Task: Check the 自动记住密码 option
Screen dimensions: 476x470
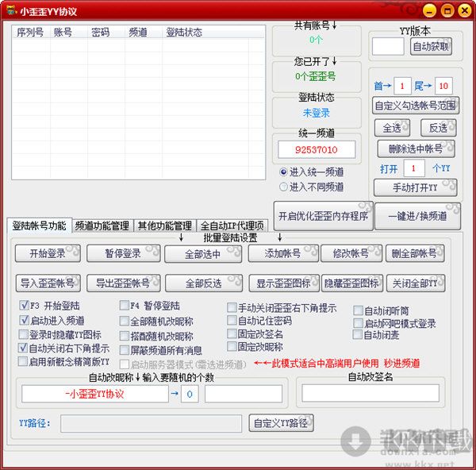Action: coord(232,321)
